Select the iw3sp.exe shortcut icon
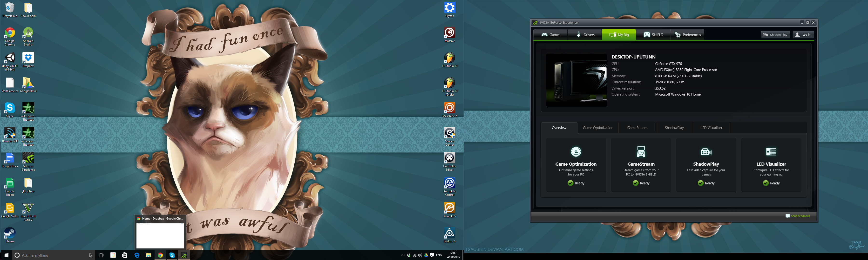868x260 pixels. pos(28,136)
